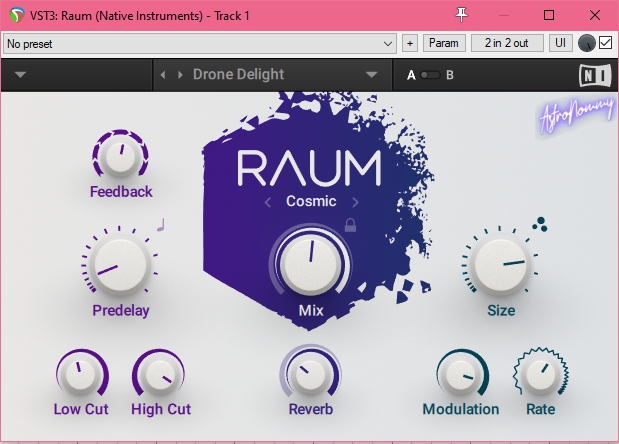
Task: Click the predelay tempo sync note icon
Action: click(159, 225)
